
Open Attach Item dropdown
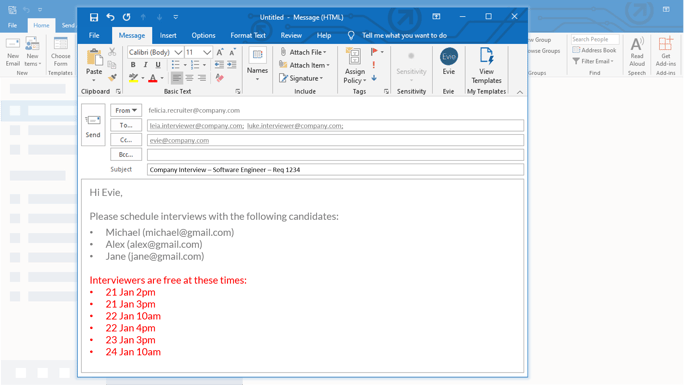(304, 65)
